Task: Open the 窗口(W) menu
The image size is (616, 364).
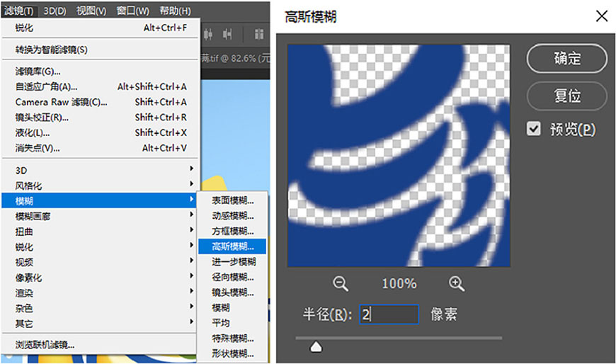Action: tap(133, 11)
